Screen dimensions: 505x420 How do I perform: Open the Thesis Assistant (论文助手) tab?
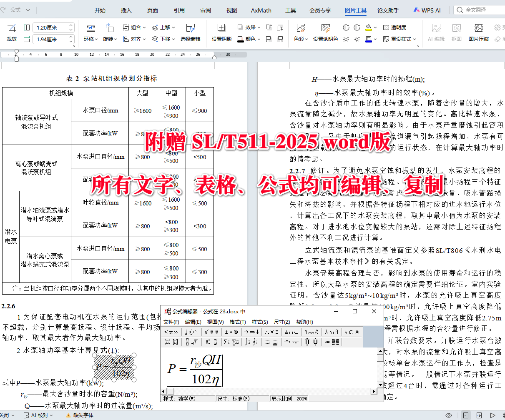(388, 10)
